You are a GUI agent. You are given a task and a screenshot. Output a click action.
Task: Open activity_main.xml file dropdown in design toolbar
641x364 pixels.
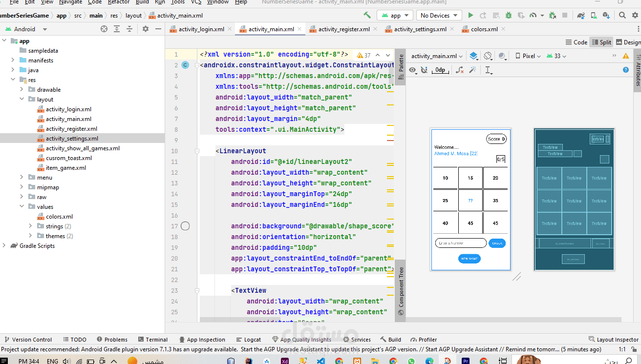click(437, 56)
